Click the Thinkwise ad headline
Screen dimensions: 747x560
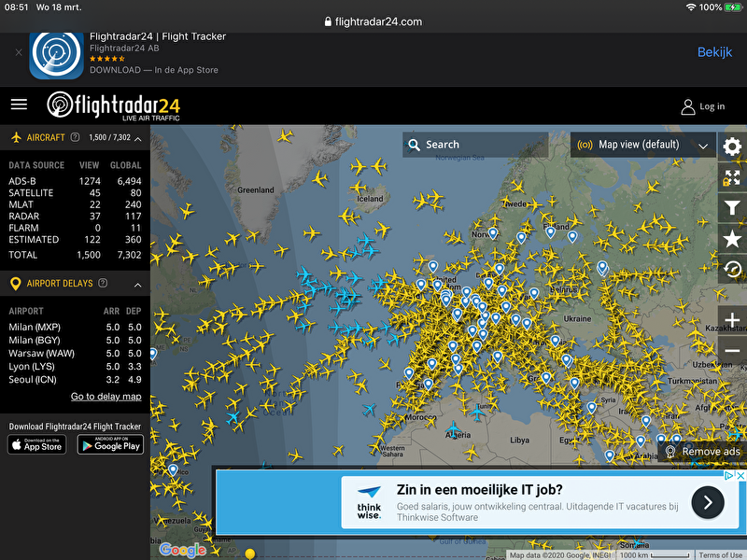[x=479, y=490]
